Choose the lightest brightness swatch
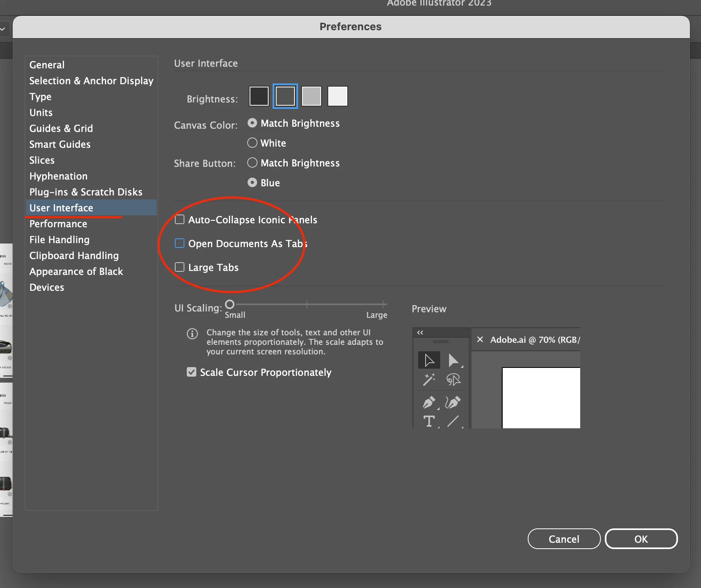701x588 pixels. [338, 96]
